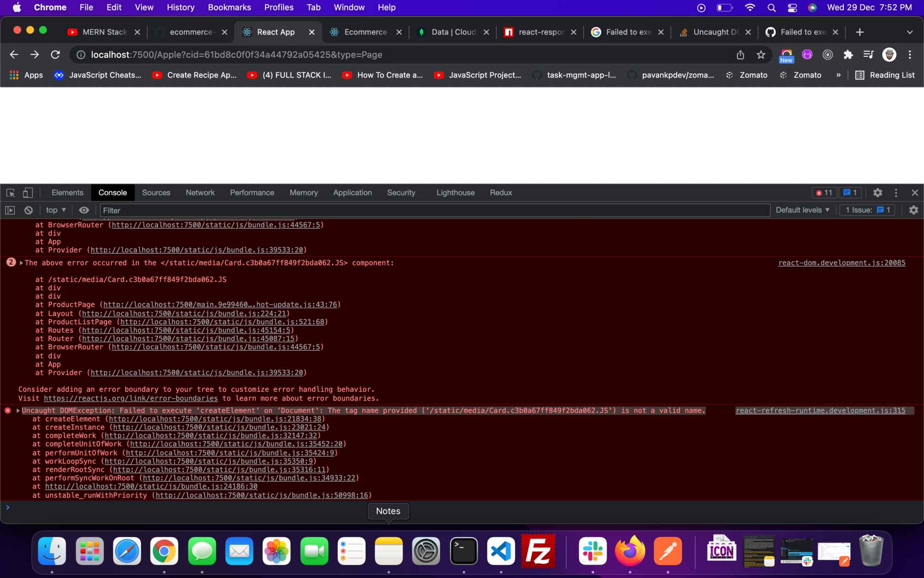Open FileZilla from the Dock

pyautogui.click(x=538, y=550)
